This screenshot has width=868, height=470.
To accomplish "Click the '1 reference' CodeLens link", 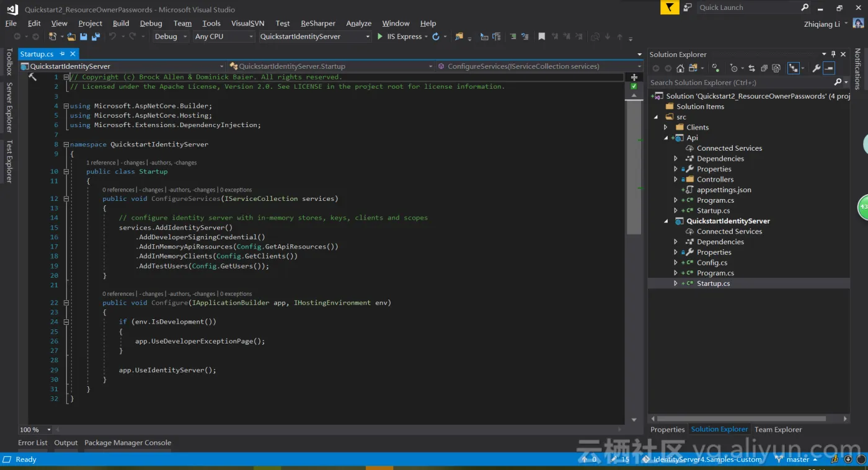I will click(101, 162).
